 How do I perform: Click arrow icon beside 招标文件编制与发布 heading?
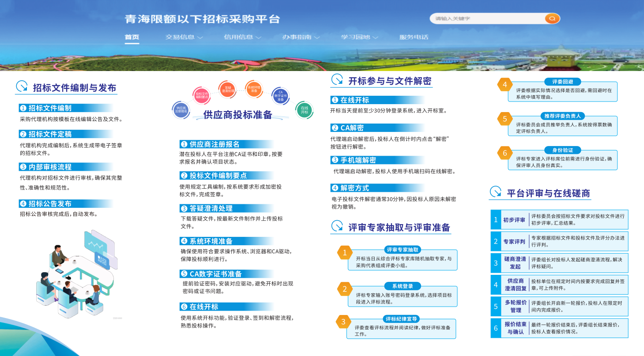click(x=22, y=86)
